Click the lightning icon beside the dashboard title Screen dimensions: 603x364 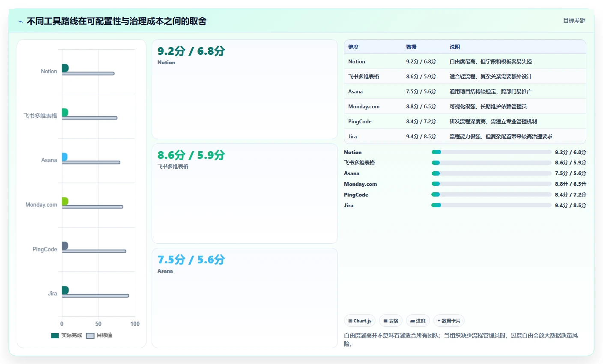click(21, 21)
